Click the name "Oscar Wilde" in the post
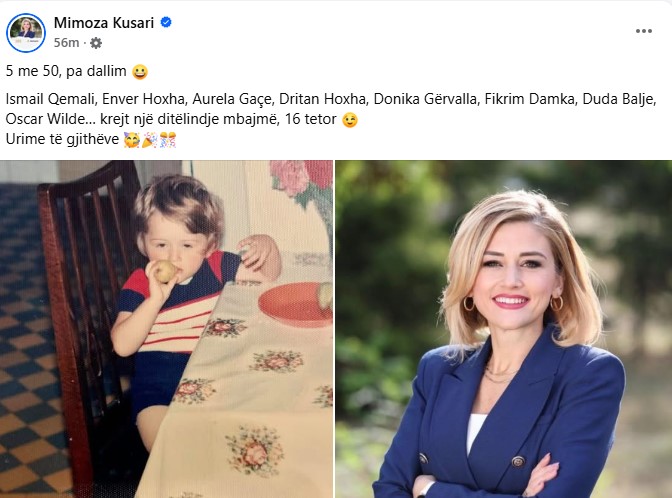The image size is (672, 498). point(46,119)
